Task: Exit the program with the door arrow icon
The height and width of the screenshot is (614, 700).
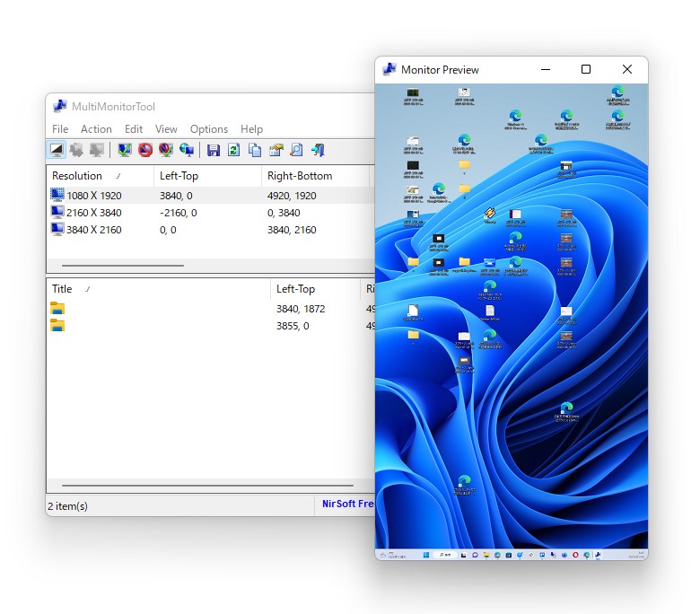Action: pyautogui.click(x=318, y=150)
